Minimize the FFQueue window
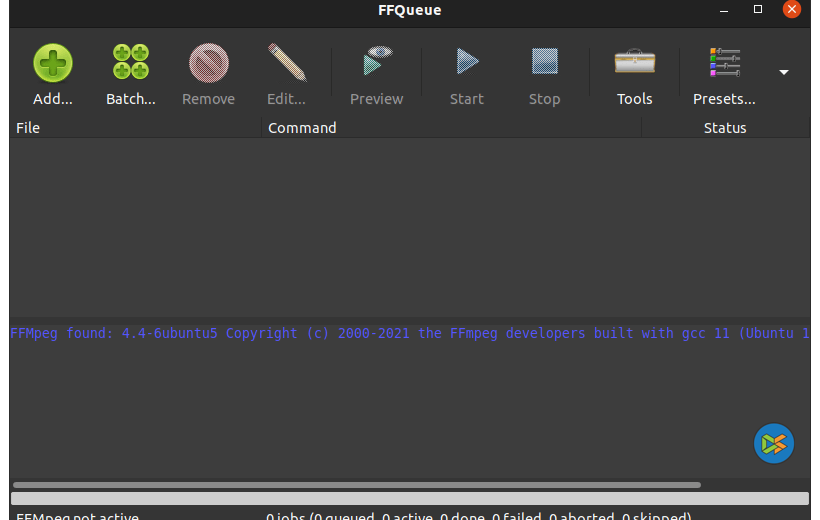 coord(724,10)
